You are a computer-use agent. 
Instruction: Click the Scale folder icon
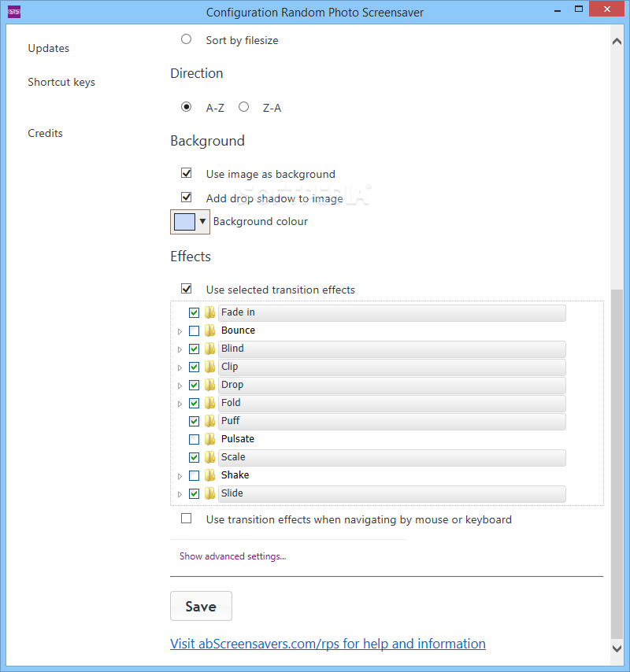209,457
